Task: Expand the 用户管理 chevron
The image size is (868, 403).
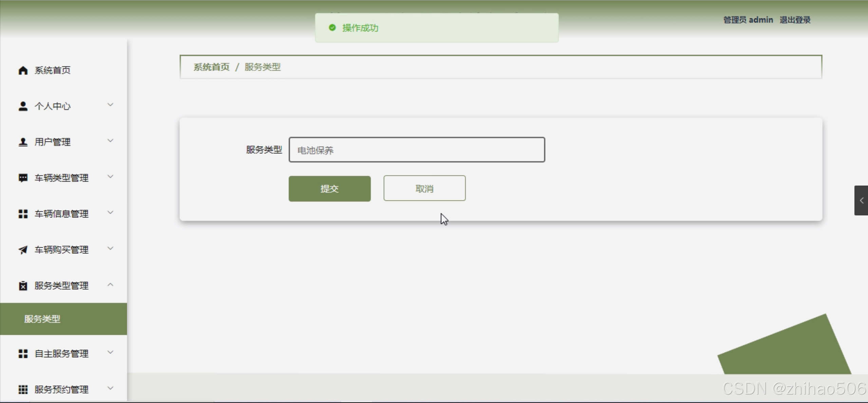Action: coord(110,141)
